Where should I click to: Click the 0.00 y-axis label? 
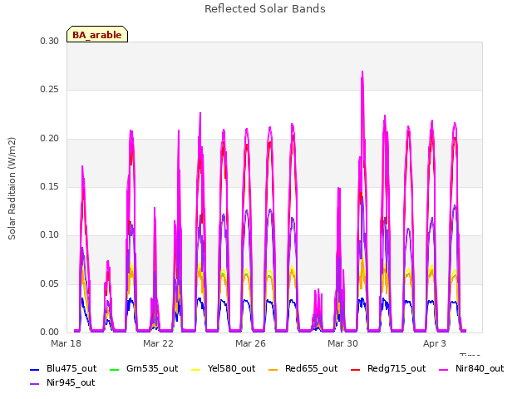pos(50,332)
